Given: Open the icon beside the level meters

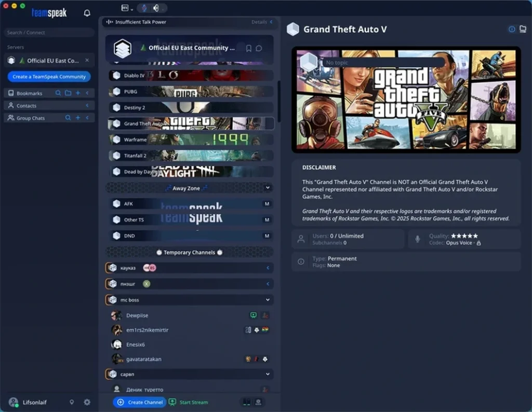Looking at the screenshot, I should tap(258, 402).
